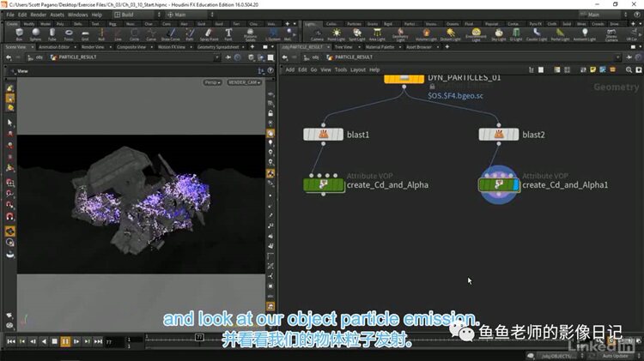Add a Camera from the shelf
Image resolution: width=644 pixels, height=361 pixels.
(x=317, y=34)
